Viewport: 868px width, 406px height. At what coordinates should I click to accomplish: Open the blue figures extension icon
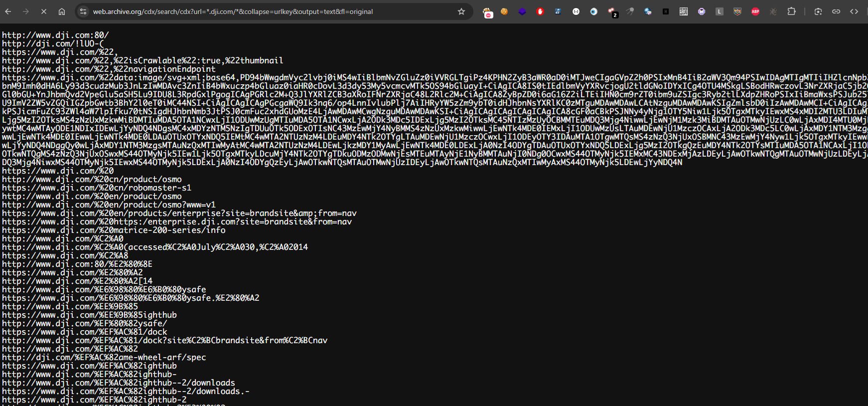pos(558,11)
